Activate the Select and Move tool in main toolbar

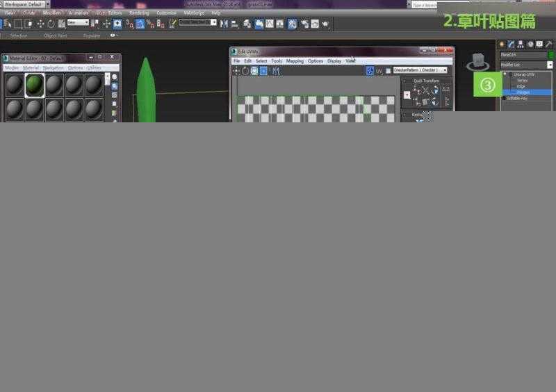[40, 24]
